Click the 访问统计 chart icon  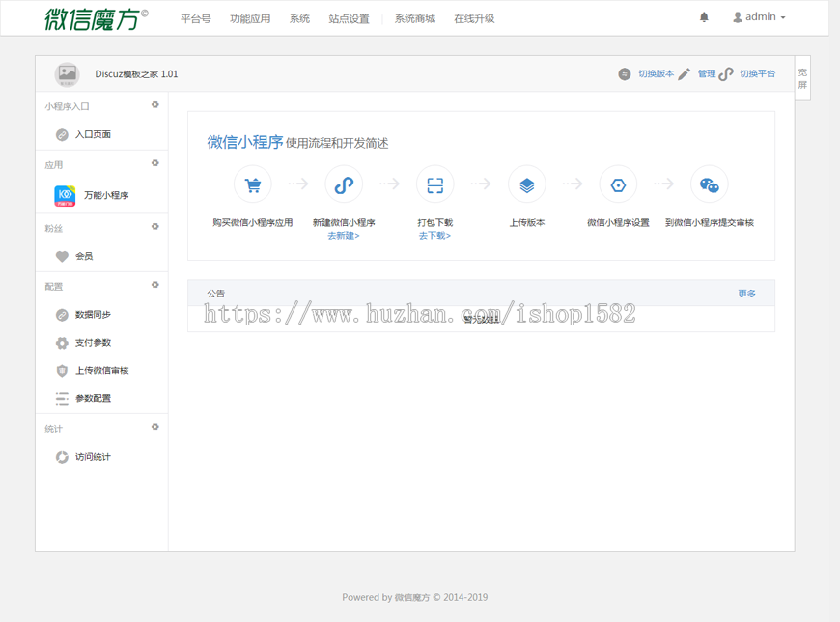(62, 457)
